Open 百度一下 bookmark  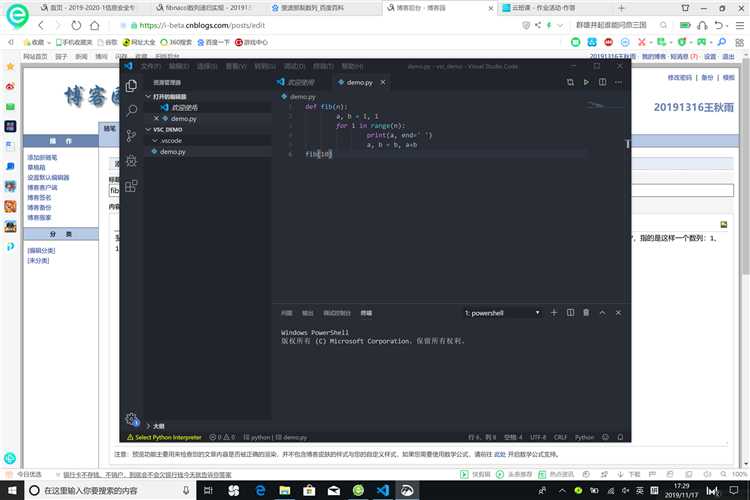click(213, 42)
